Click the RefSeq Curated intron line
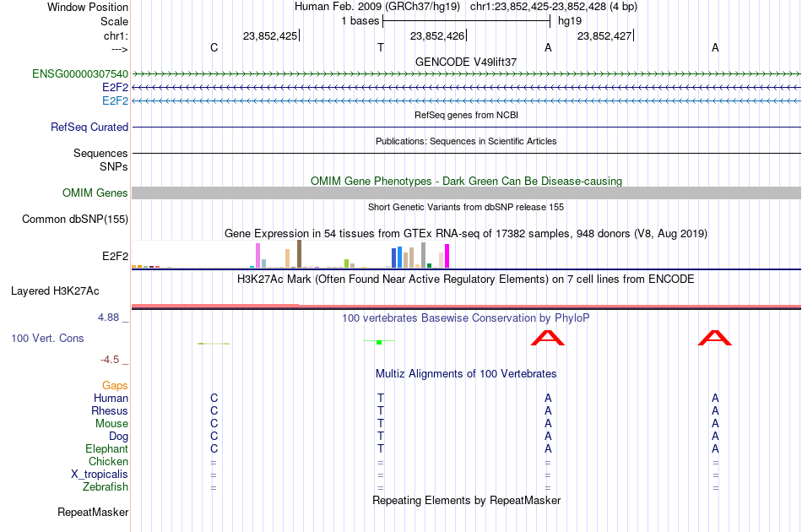This screenshot has width=802, height=532. point(467,127)
